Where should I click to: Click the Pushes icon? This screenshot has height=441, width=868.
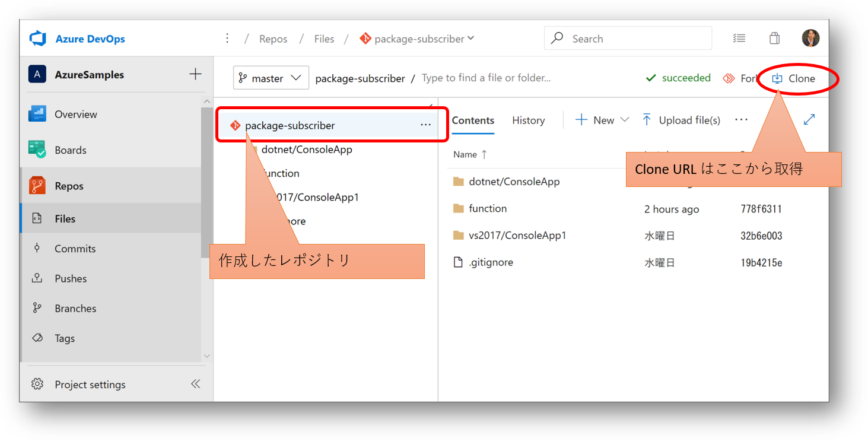coord(37,278)
